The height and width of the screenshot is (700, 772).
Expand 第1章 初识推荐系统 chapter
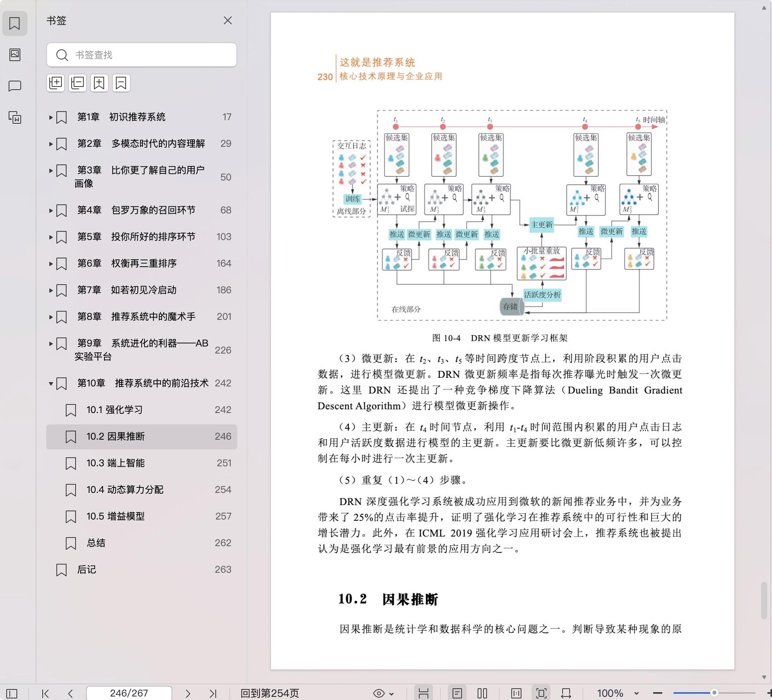(51, 117)
